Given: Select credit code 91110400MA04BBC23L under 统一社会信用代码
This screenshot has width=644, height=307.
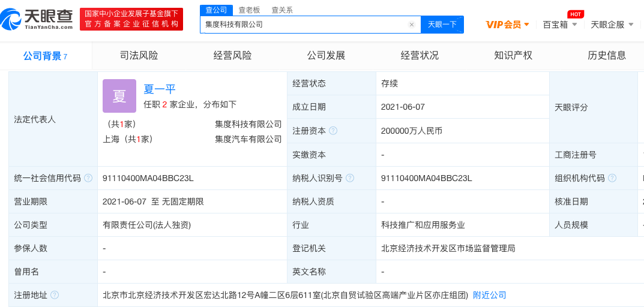Looking at the screenshot, I should pyautogui.click(x=148, y=178).
